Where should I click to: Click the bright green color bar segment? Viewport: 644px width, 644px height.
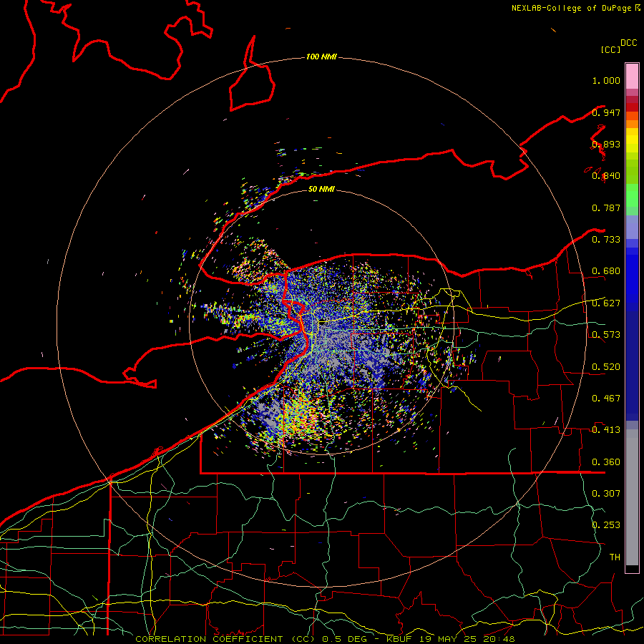(x=632, y=195)
